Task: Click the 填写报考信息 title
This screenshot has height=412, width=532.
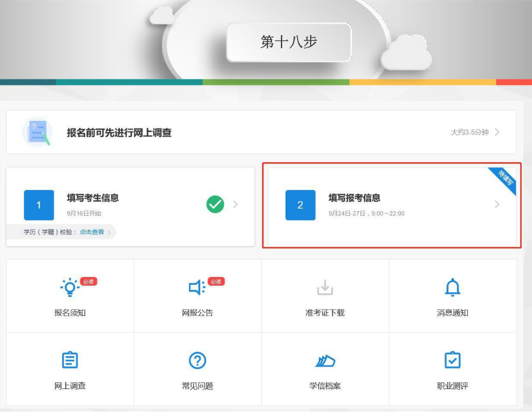Action: [354, 198]
